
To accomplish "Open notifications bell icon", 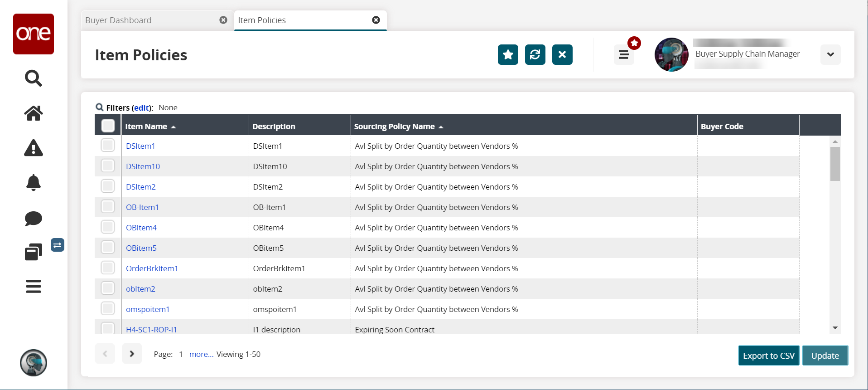I will [x=33, y=183].
